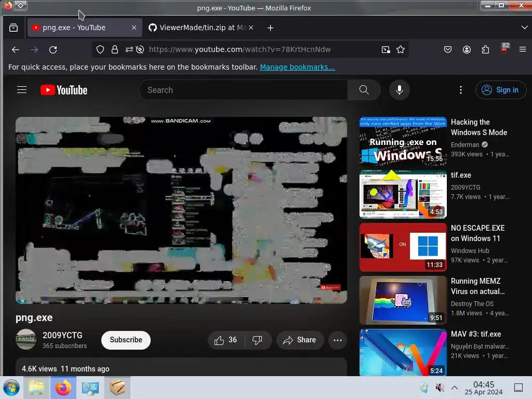Expand the list all tabs chevron

coord(524,28)
